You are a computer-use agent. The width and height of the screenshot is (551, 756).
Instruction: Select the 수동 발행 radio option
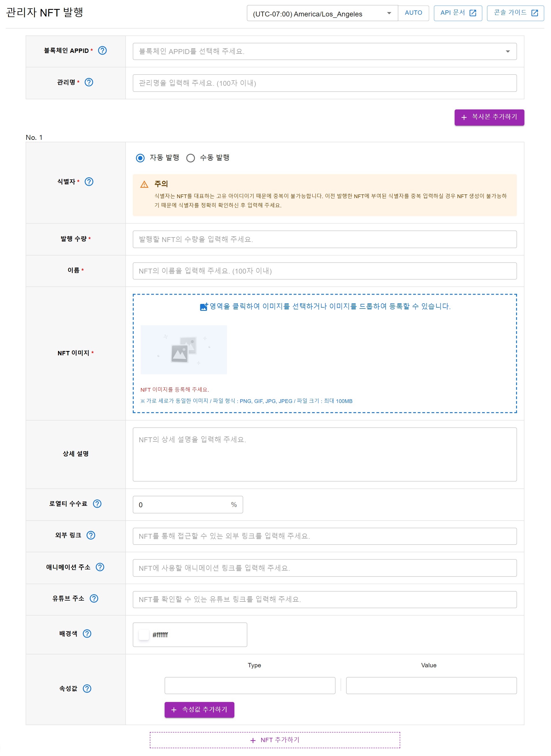pyautogui.click(x=190, y=158)
